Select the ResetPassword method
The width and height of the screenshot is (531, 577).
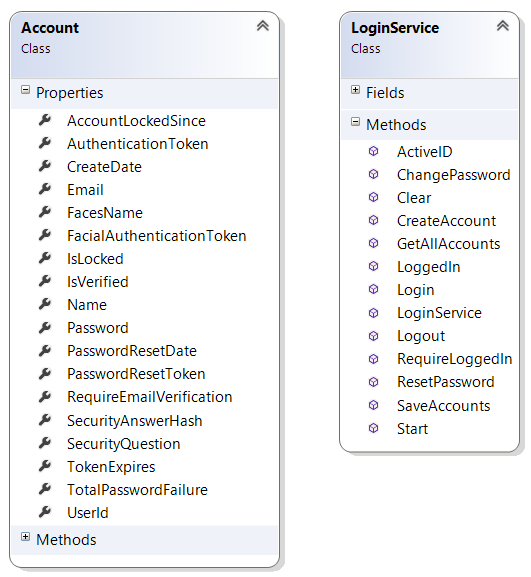coord(446,382)
